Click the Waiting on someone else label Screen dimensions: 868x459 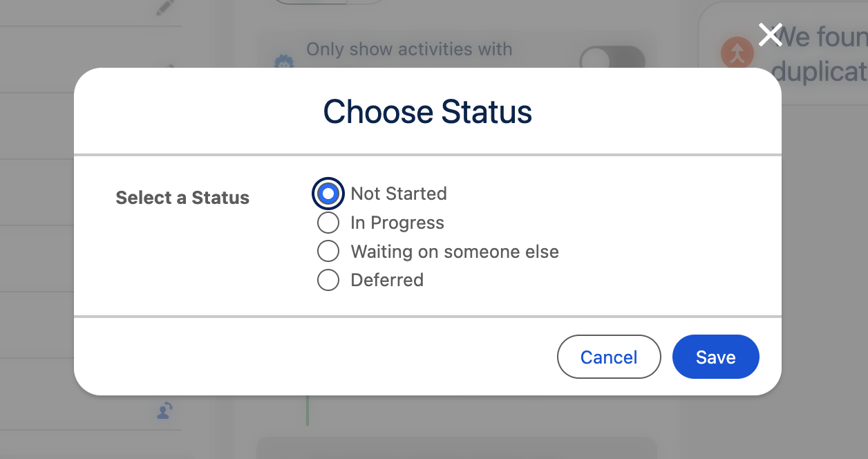455,251
